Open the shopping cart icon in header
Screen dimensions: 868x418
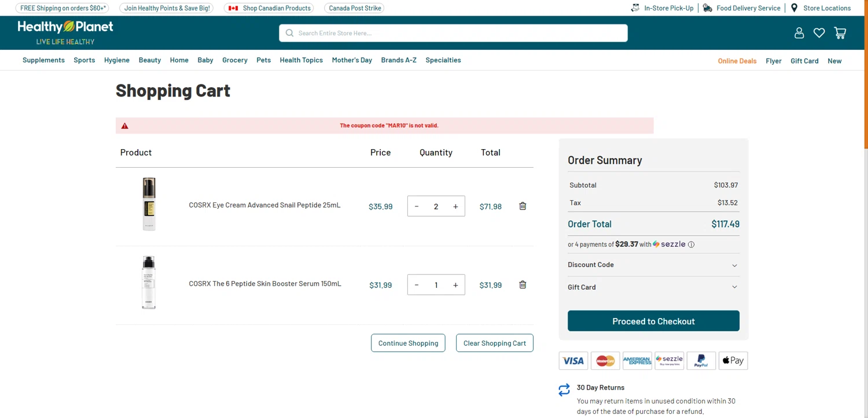pyautogui.click(x=840, y=33)
